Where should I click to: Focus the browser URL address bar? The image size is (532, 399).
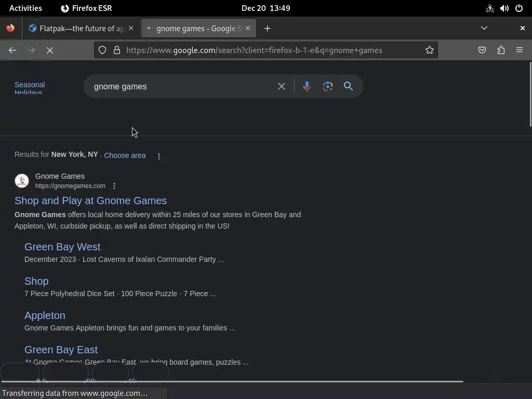click(255, 50)
